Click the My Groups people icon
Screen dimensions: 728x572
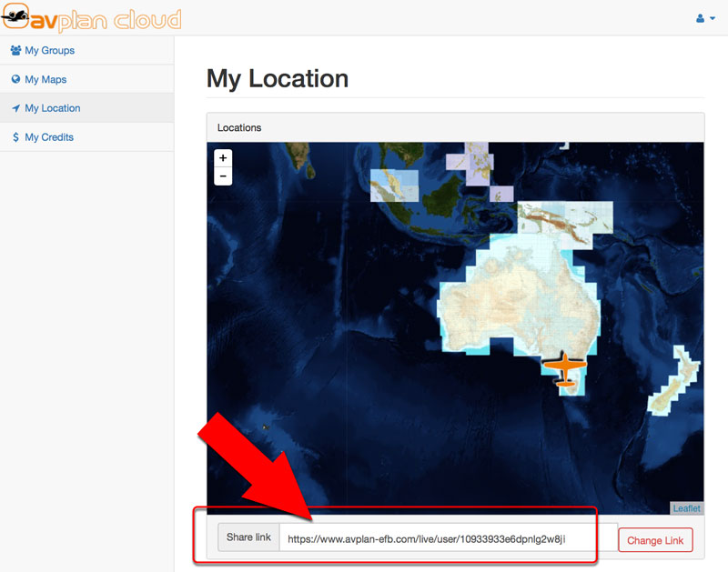coord(15,50)
